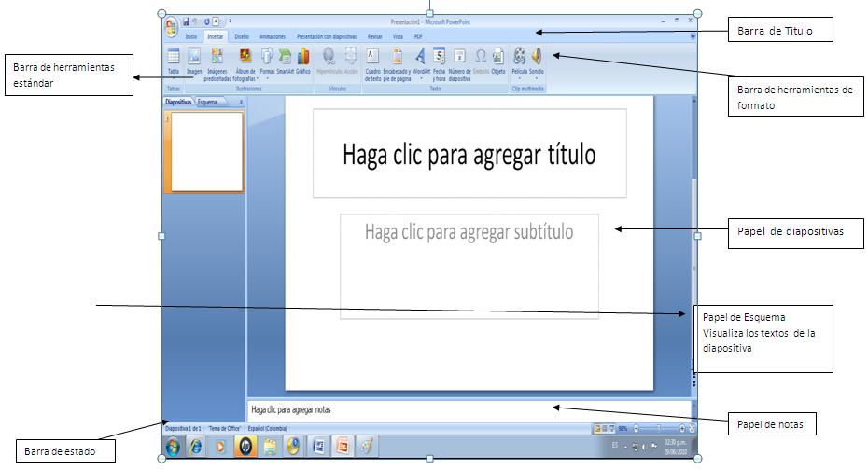The image size is (868, 470).
Task: Open the round Office button menu
Action: click(171, 26)
